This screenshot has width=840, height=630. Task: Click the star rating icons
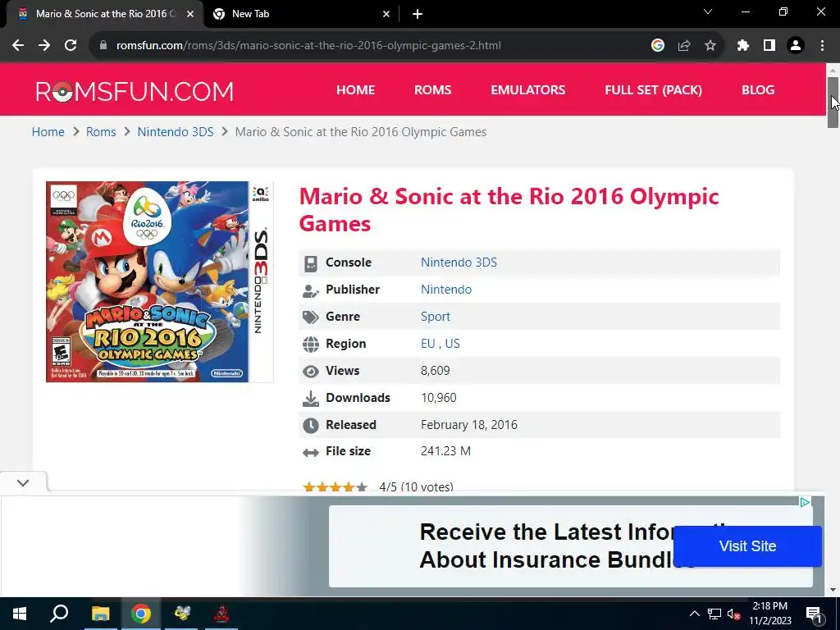point(336,486)
